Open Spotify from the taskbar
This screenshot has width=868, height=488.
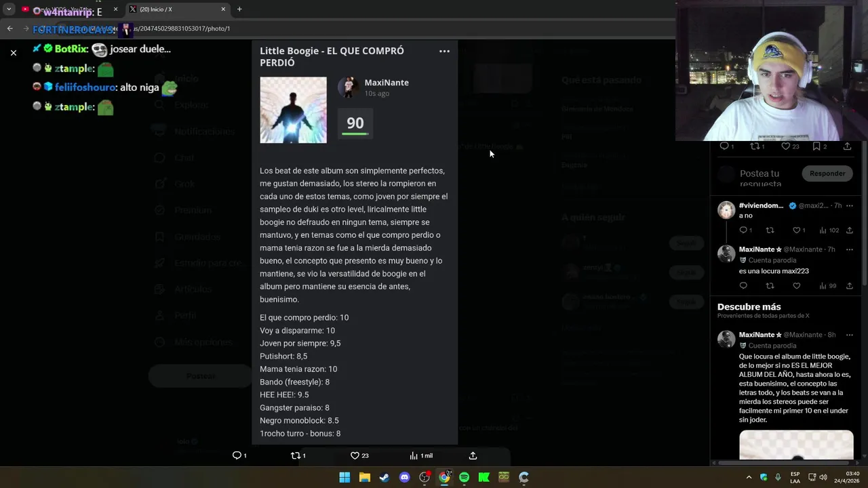(464, 477)
